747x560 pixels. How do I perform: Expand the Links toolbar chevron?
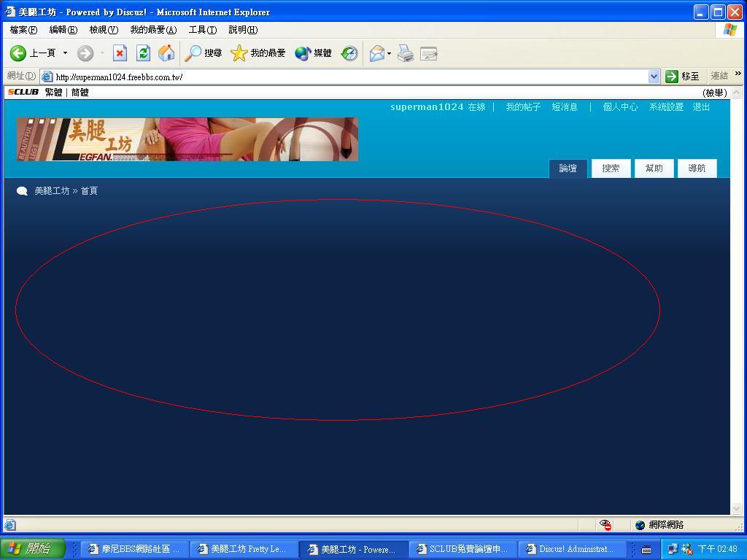pyautogui.click(x=738, y=74)
